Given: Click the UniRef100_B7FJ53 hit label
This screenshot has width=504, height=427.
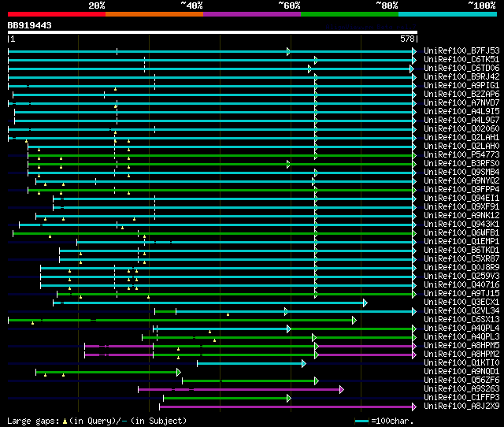Looking at the screenshot, I should point(461,50).
